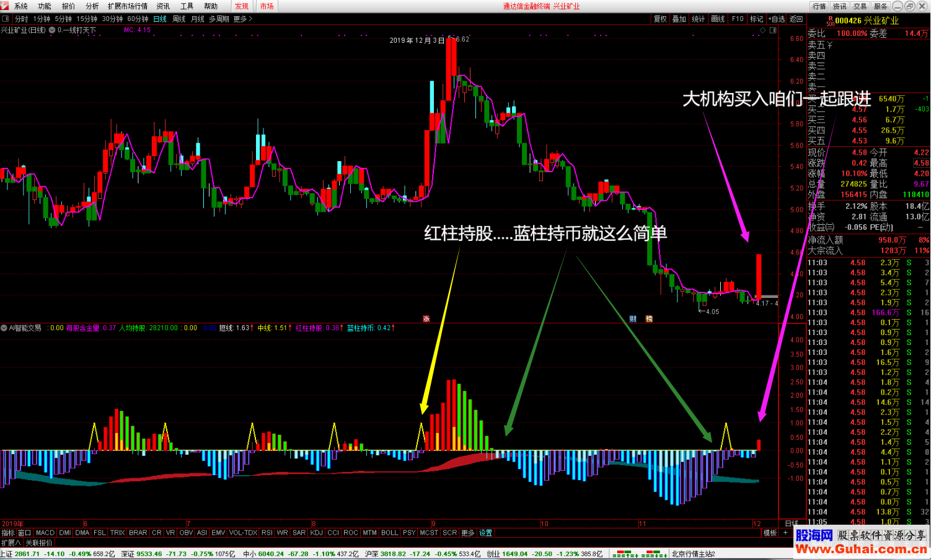Select the 15分钟 period

click(87, 19)
